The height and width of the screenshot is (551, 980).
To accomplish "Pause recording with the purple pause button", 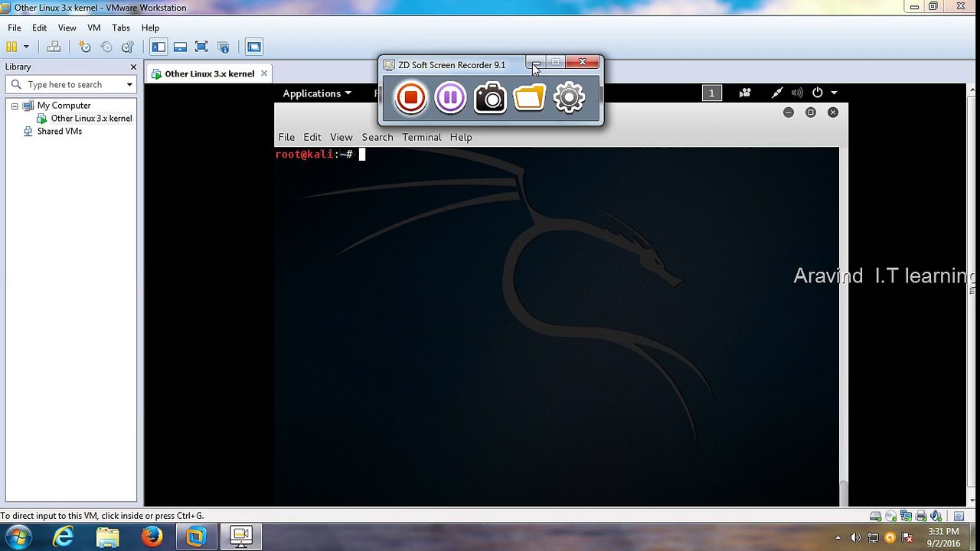I will pyautogui.click(x=450, y=97).
